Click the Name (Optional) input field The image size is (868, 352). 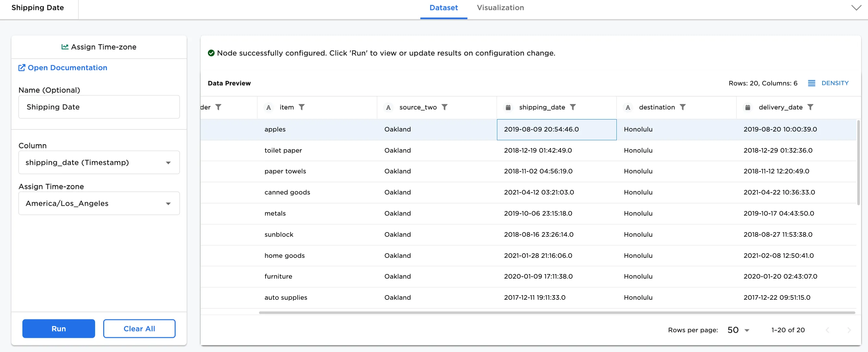click(99, 107)
